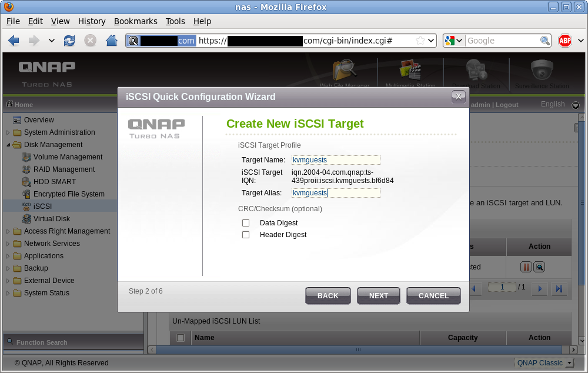Screen dimensions: 588x373
Task: Click inside the Target Alias input field
Action: point(335,192)
